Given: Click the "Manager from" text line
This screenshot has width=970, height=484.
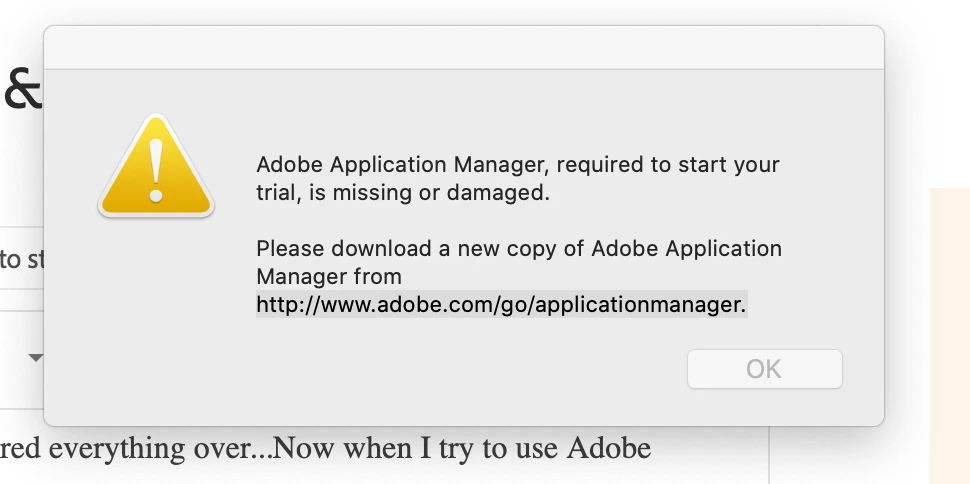Looking at the screenshot, I should 328,276.
